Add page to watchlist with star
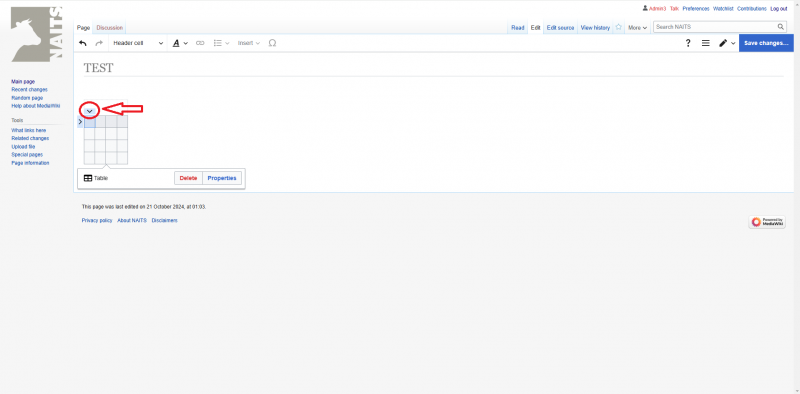The height and width of the screenshot is (394, 800). (618, 27)
